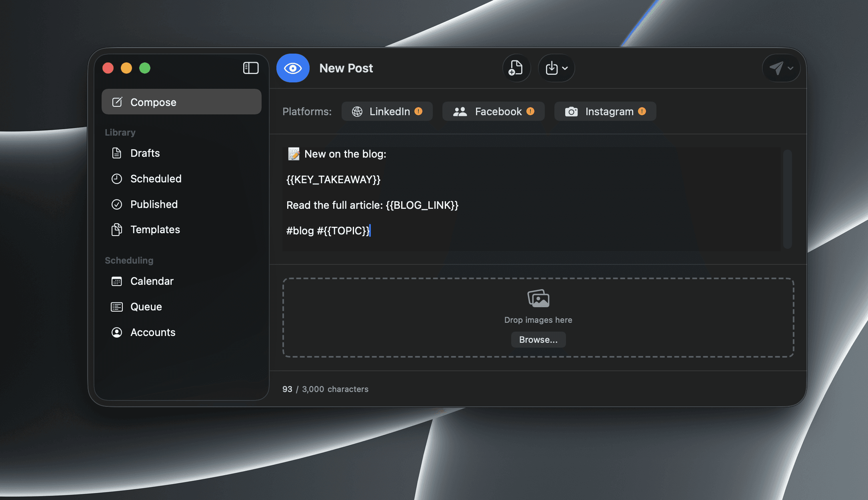Toggle the eye preview button
The image size is (868, 500).
pos(292,68)
